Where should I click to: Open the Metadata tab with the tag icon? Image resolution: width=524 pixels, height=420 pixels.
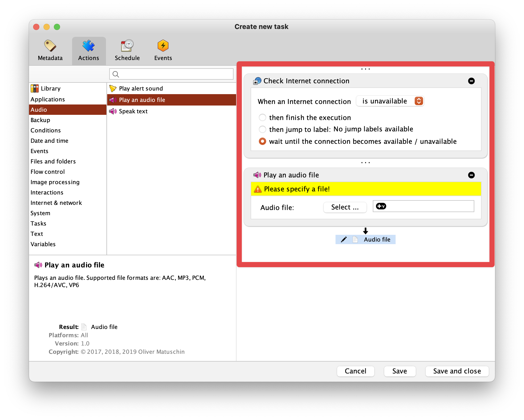50,51
